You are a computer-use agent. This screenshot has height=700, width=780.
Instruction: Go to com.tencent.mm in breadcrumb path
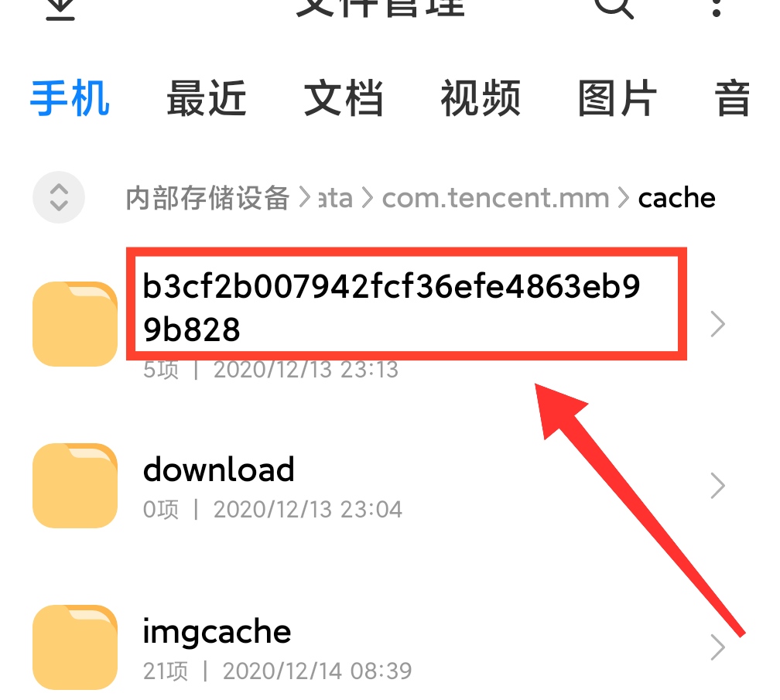pyautogui.click(x=495, y=198)
